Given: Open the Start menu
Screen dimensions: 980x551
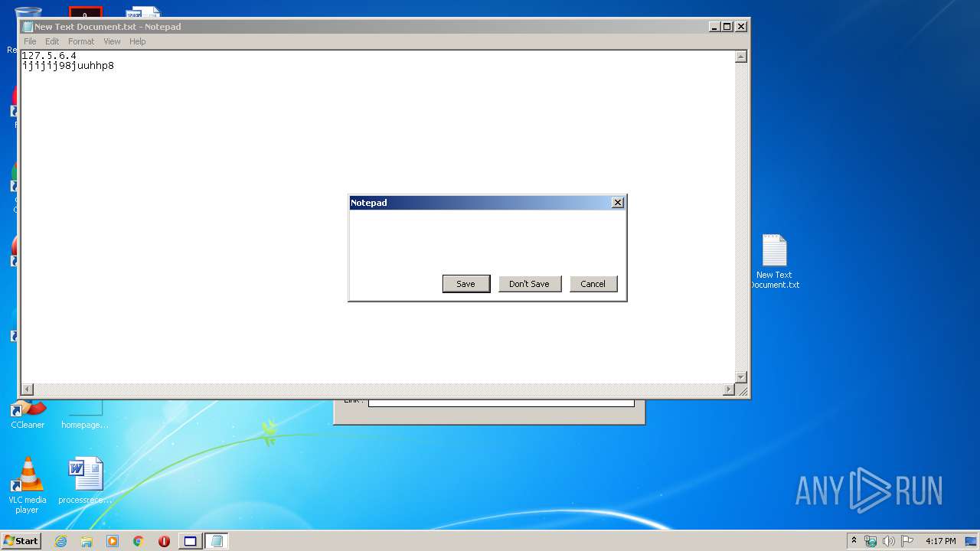Looking at the screenshot, I should [x=21, y=541].
